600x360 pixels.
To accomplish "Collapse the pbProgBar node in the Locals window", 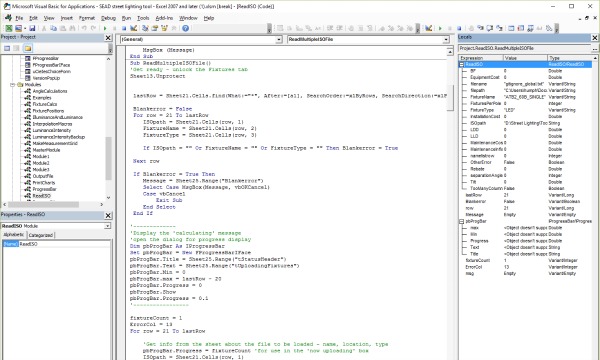I will pyautogui.click(x=462, y=221).
